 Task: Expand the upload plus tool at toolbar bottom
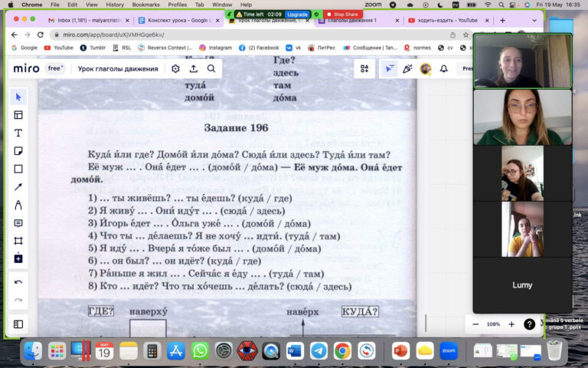click(x=18, y=258)
